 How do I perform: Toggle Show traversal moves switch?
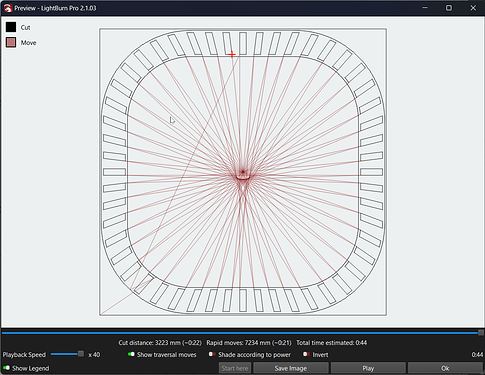click(131, 354)
